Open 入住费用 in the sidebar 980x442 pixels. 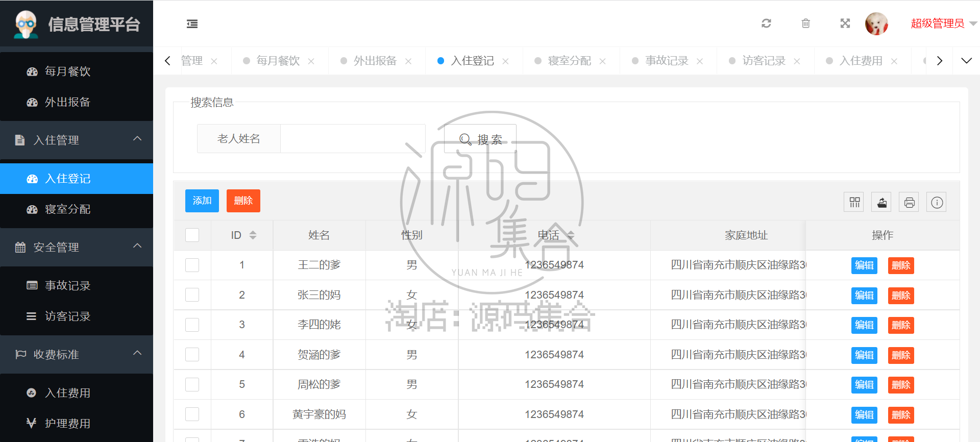tap(77, 393)
